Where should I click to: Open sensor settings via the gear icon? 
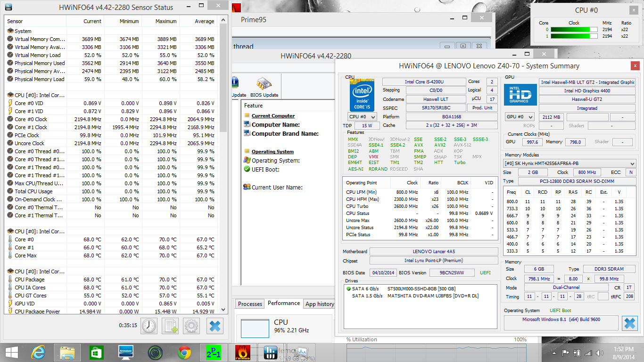tap(192, 326)
